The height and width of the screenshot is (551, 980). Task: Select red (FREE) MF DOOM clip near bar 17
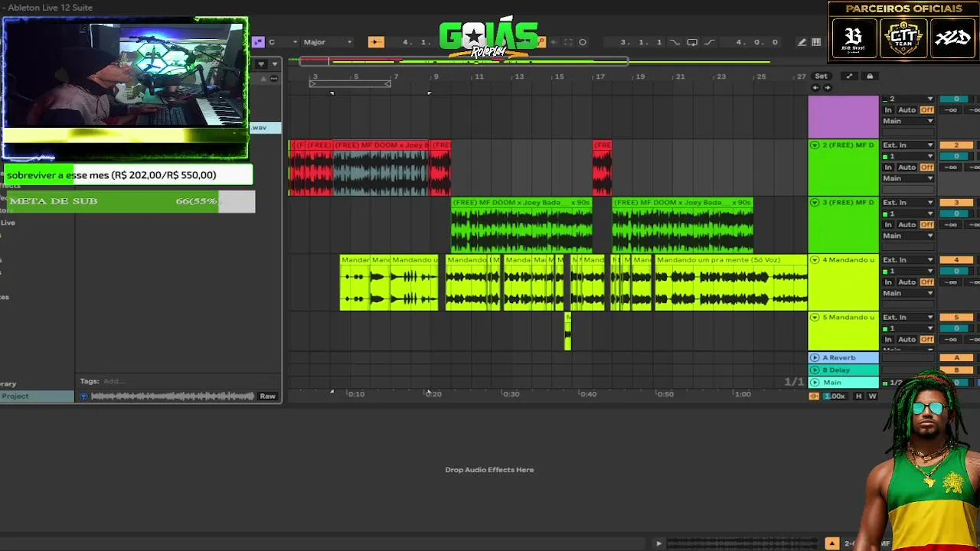602,168
